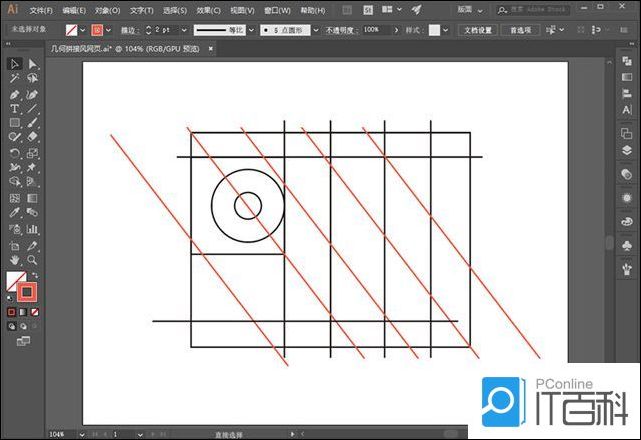The height and width of the screenshot is (440, 641).
Task: Select the Pen tool
Action: click(x=15, y=95)
